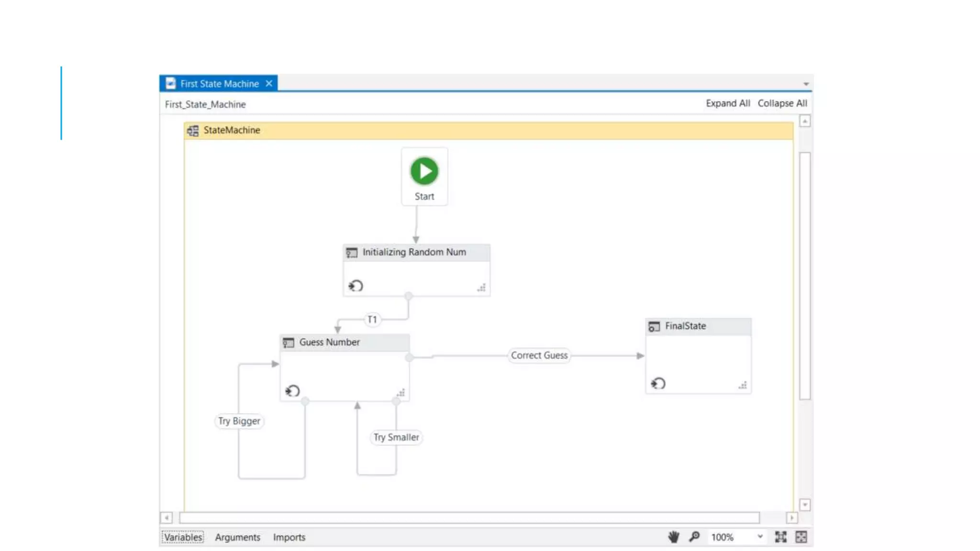Click entry icon in Initializing Random Num state
Screen dimensions: 980x551
(x=356, y=286)
